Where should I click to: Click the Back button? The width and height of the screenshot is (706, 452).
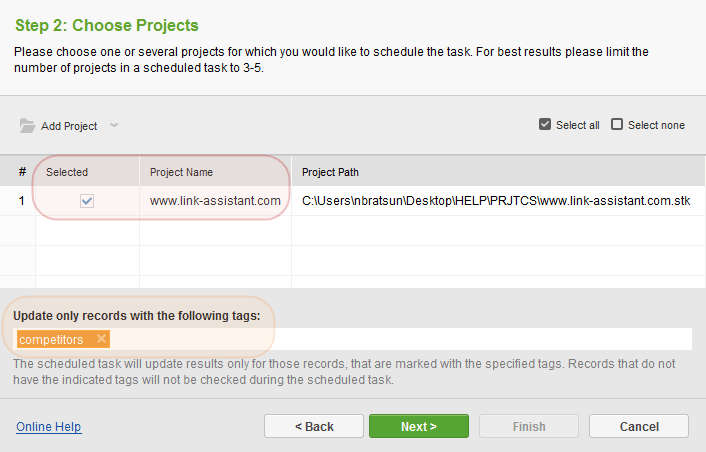click(314, 426)
